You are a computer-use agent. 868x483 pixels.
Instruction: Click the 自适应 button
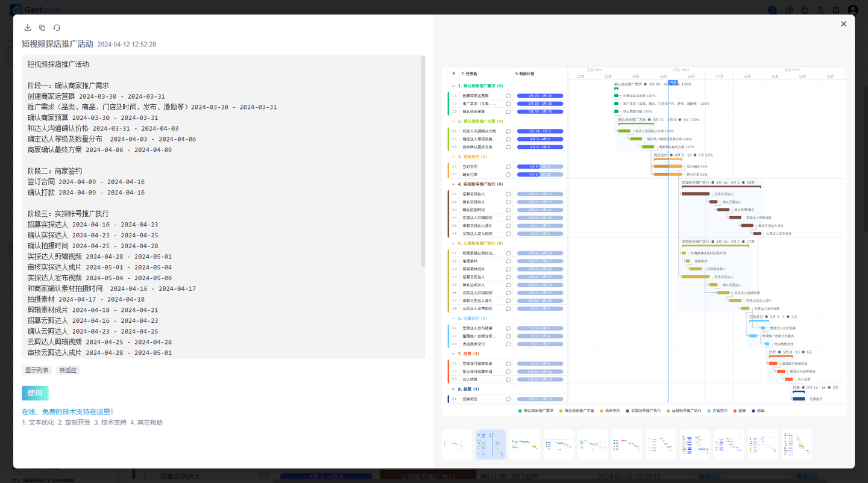tap(68, 370)
